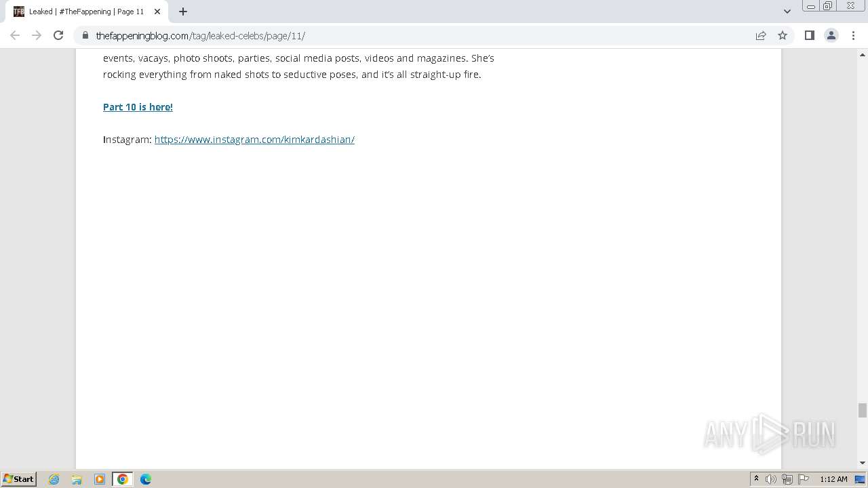Image resolution: width=868 pixels, height=488 pixels.
Task: Show hidden system tray icons
Action: point(756,479)
